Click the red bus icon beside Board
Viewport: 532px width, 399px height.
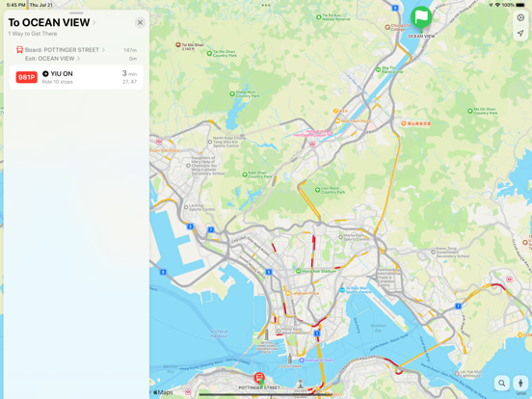point(19,50)
